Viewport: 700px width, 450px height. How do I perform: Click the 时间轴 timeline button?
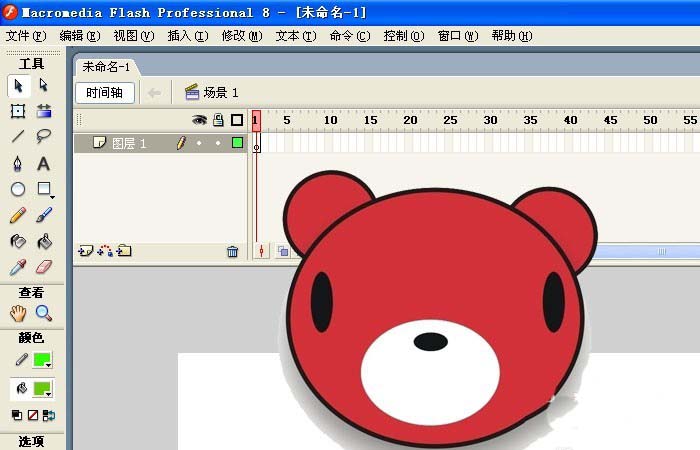click(x=104, y=92)
